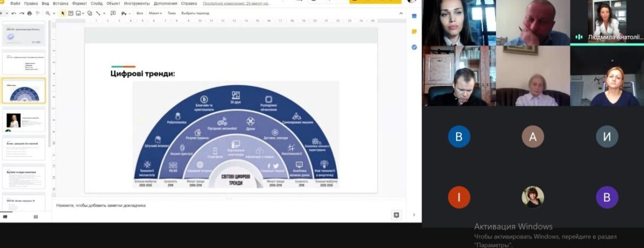The image size is (644, 248).
Task: Open the line type dropdown arrow
Action: 104,13
